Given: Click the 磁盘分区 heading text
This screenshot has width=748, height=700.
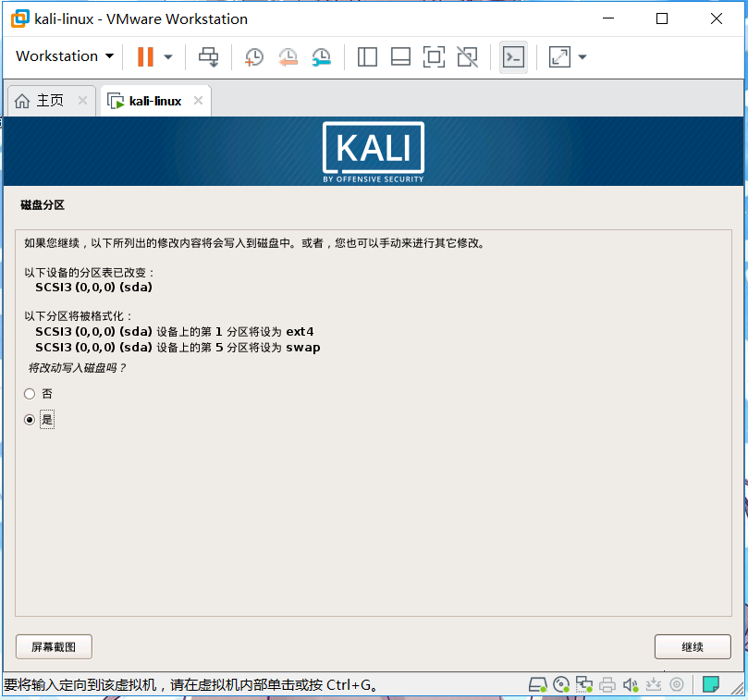Looking at the screenshot, I should click(x=43, y=205).
